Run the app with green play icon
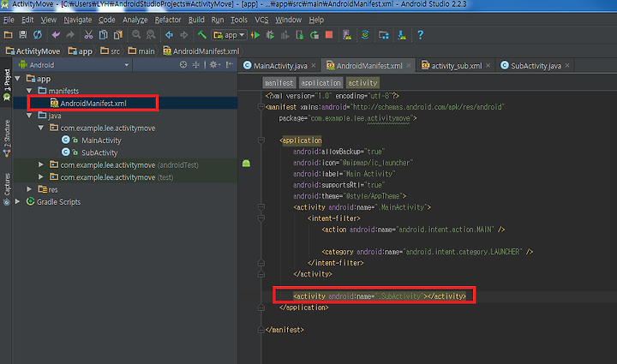617x364 pixels. 255,35
